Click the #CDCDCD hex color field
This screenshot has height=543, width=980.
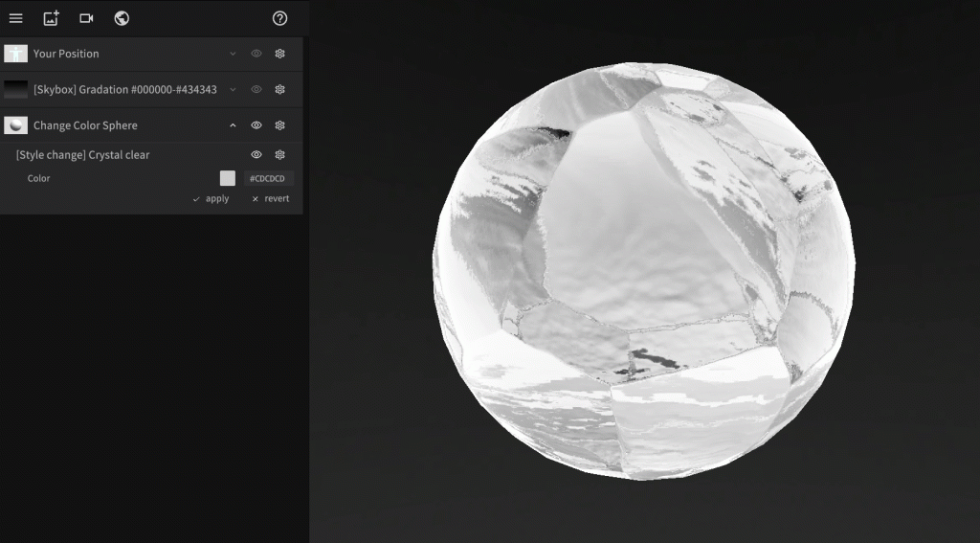(x=269, y=179)
